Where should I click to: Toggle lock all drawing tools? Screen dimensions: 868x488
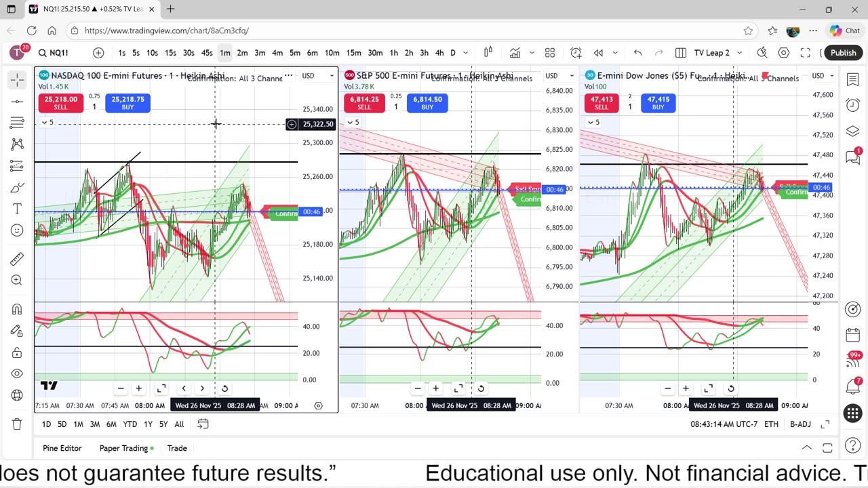[17, 352]
